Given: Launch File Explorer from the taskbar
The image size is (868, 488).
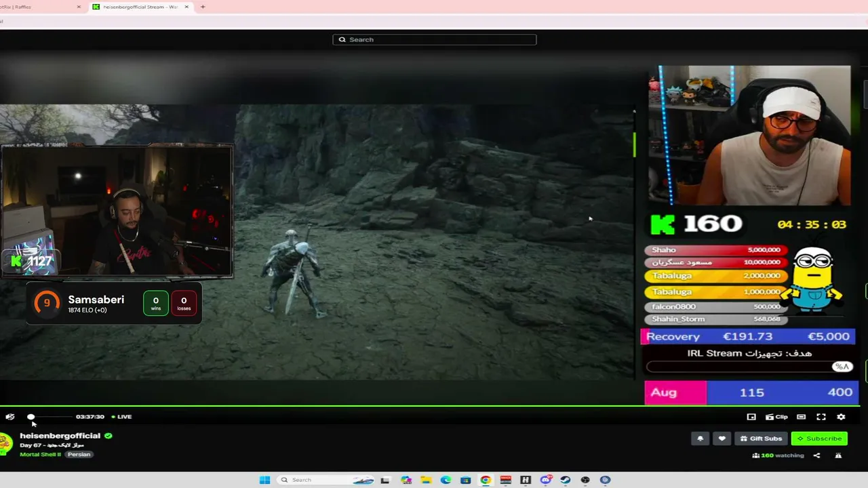Looking at the screenshot, I should (425, 480).
